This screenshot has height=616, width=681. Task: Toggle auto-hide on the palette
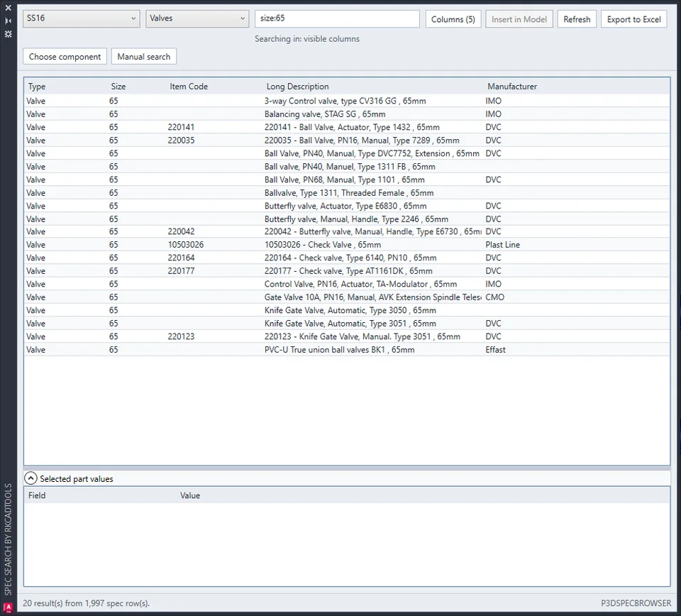(x=9, y=21)
